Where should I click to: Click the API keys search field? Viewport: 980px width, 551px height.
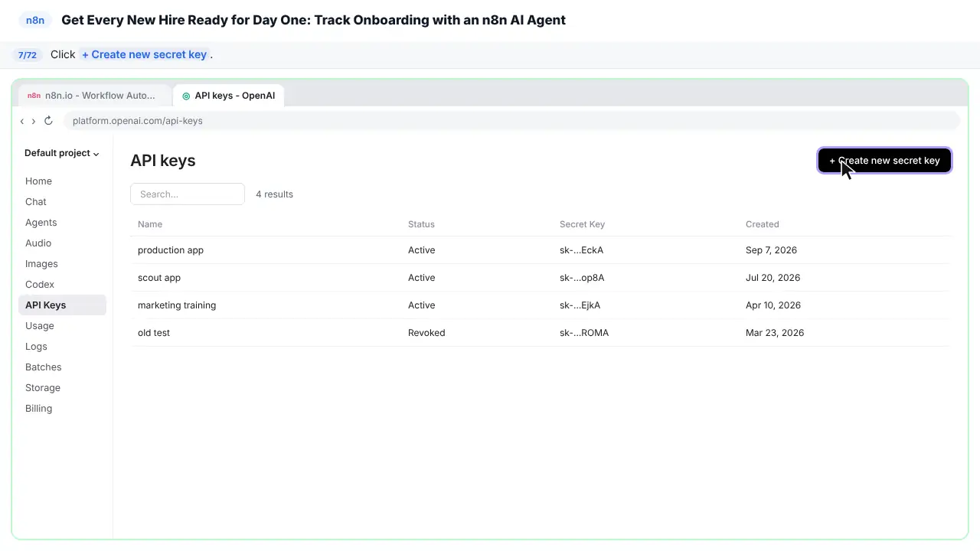188,194
